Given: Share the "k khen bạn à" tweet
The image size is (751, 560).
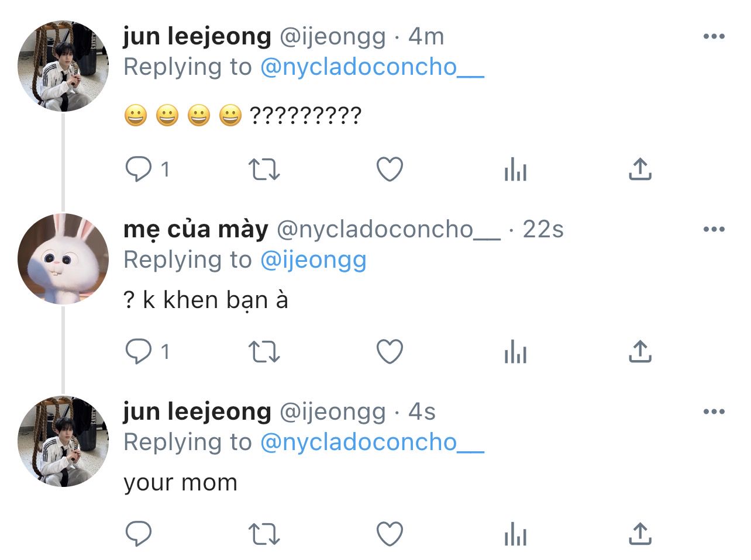Looking at the screenshot, I should pos(640,352).
